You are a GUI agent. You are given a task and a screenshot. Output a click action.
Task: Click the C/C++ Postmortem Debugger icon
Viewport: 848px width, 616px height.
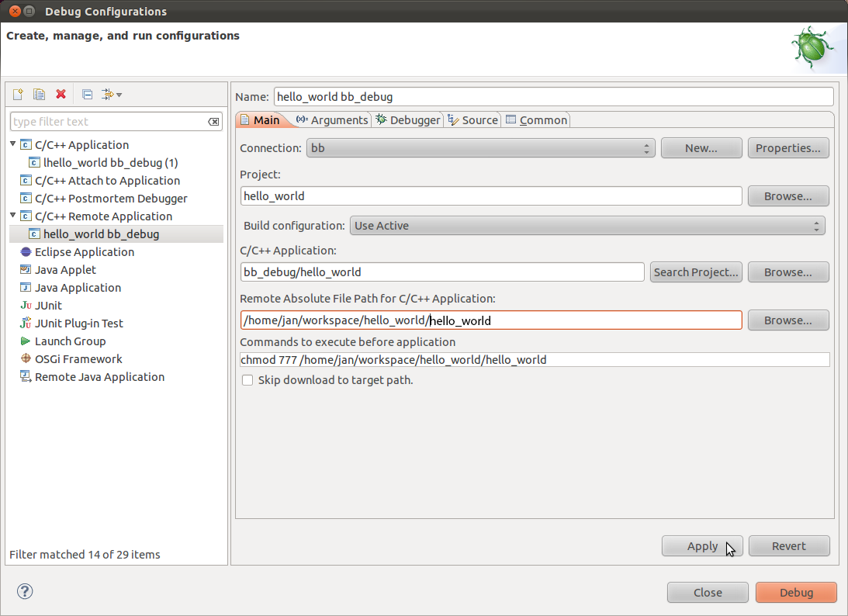(x=26, y=198)
